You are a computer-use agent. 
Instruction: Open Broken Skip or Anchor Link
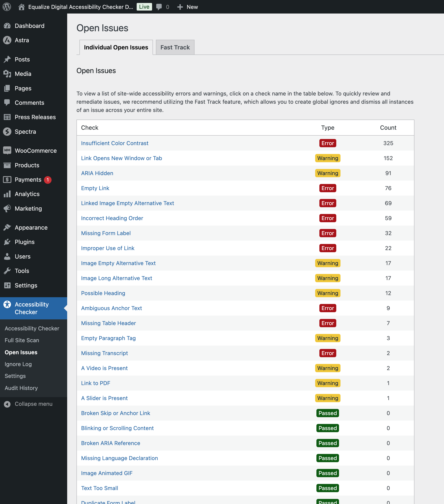pos(116,413)
